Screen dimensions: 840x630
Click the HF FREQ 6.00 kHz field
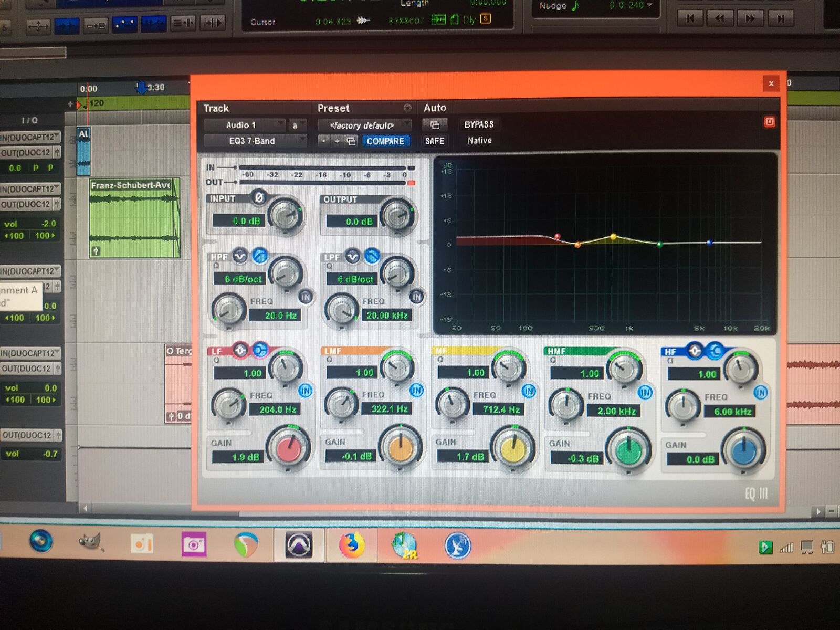(x=730, y=411)
